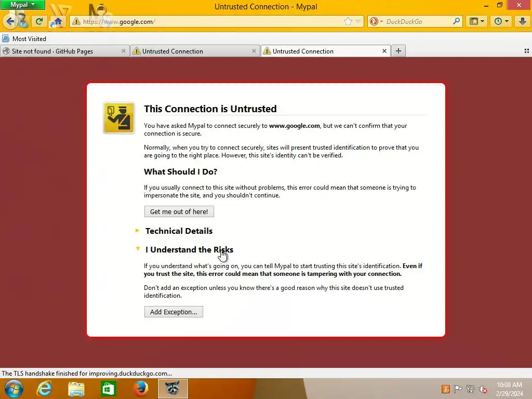Click the bold www.google.com text
Screen dimensions: 532x399
pos(295,126)
